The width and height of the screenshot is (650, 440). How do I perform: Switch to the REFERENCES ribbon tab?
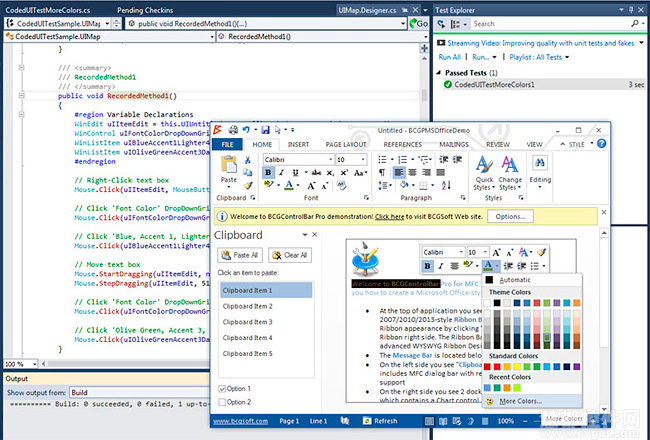[x=403, y=144]
